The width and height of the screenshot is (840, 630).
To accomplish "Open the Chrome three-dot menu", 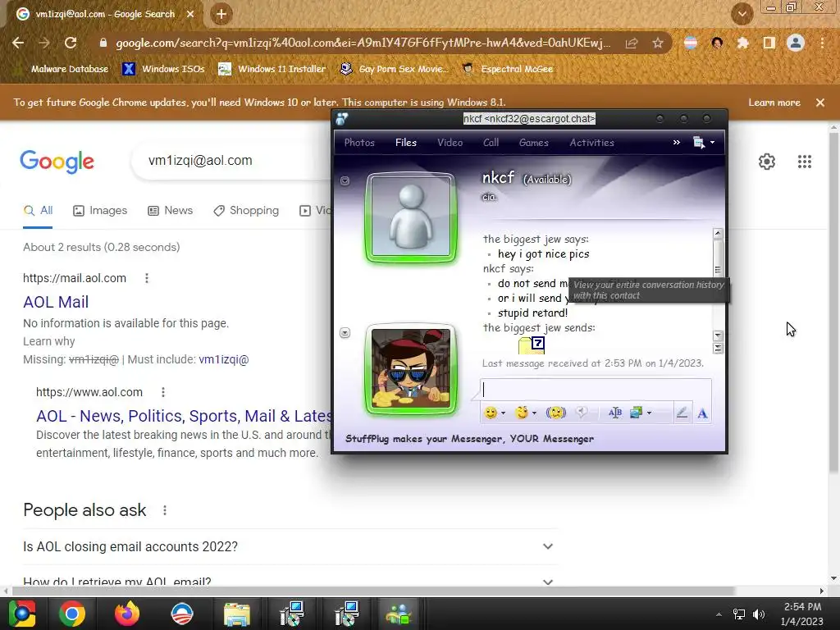I will pos(822,43).
